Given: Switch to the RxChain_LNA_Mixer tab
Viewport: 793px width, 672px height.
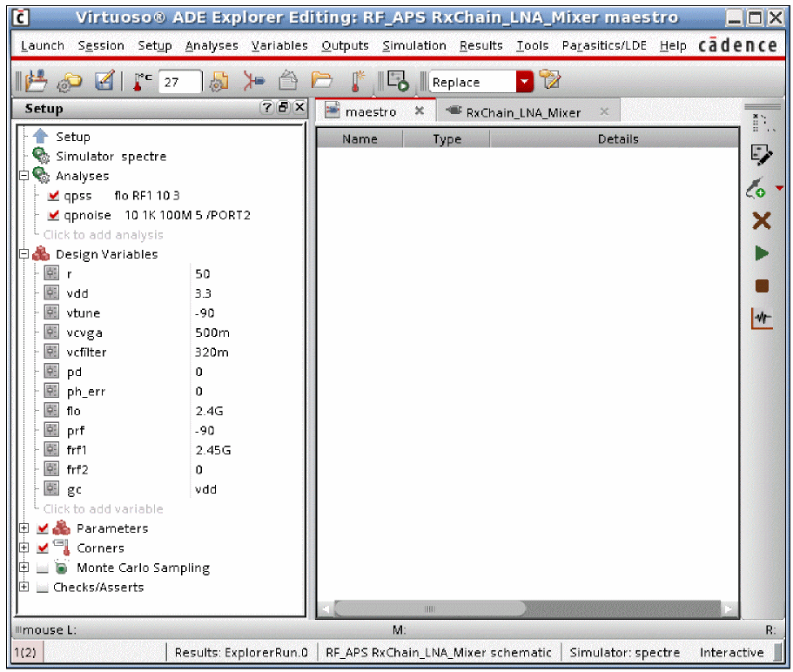Looking at the screenshot, I should [522, 112].
